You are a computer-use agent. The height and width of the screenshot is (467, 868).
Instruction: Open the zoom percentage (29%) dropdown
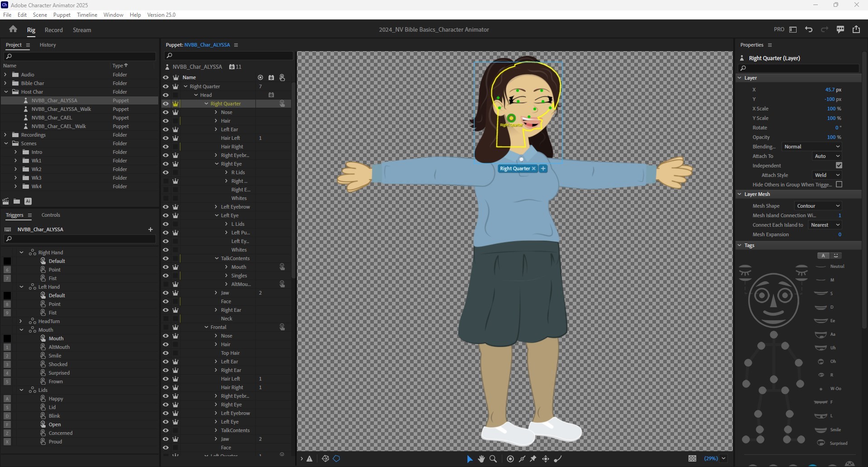pos(723,458)
